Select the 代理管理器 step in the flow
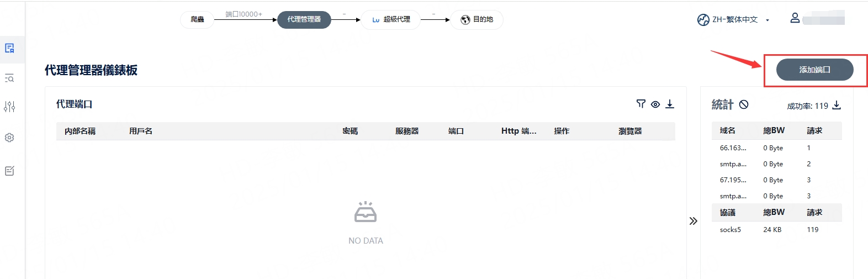 point(304,19)
